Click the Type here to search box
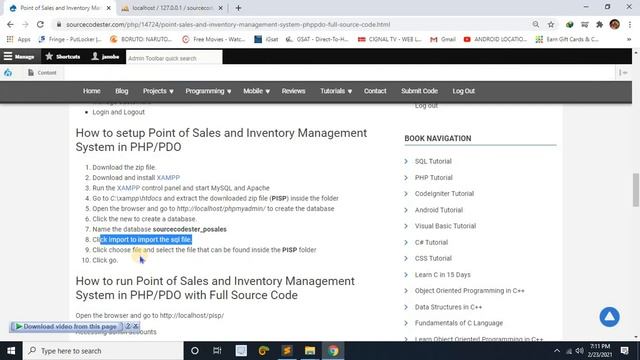The image size is (640, 360). [x=103, y=351]
